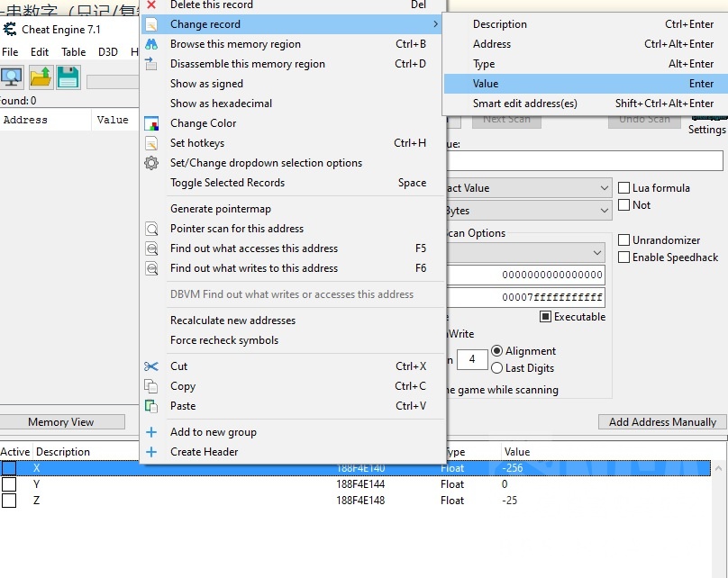
Task: Open process list via the monitor icon
Action: click(12, 77)
